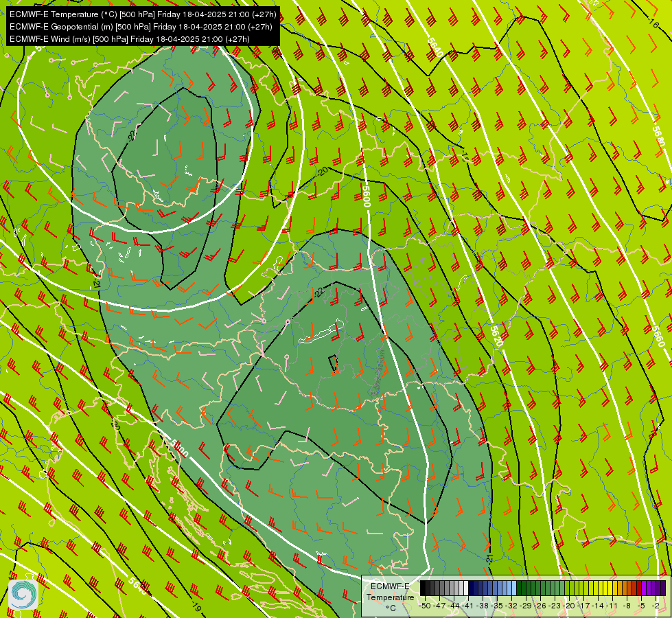The width and height of the screenshot is (672, 618).
Task: Click the -47 tick label on colorbar
Action: 439,606
